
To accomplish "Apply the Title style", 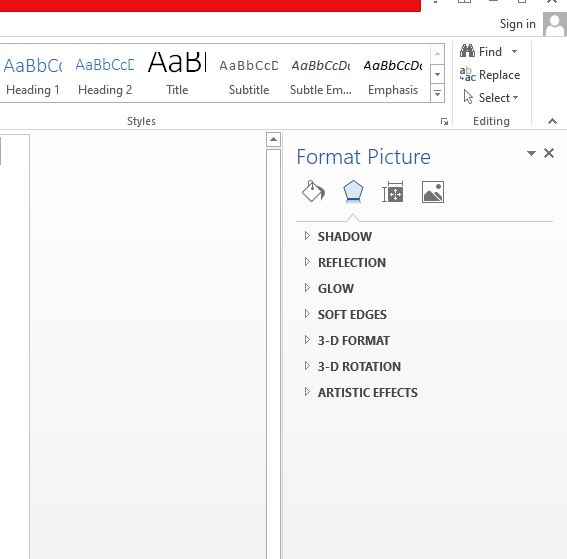I will click(x=177, y=74).
